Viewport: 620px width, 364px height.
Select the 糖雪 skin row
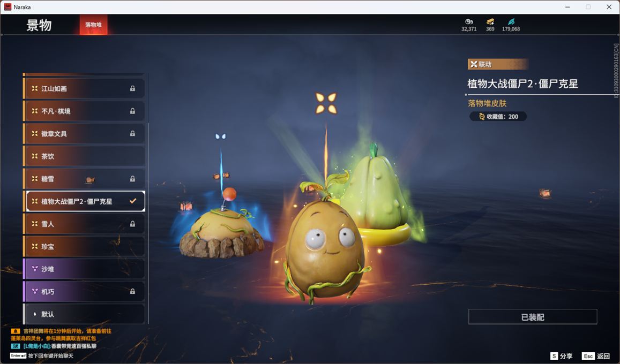[x=84, y=178]
